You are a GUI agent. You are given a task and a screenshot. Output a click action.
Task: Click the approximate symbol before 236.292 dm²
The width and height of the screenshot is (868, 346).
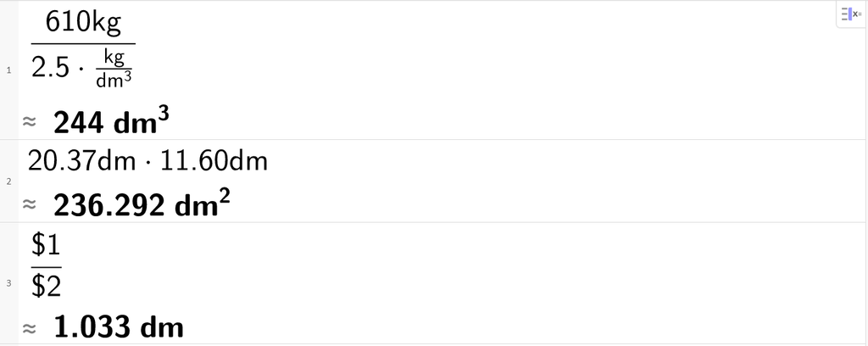coord(29,204)
